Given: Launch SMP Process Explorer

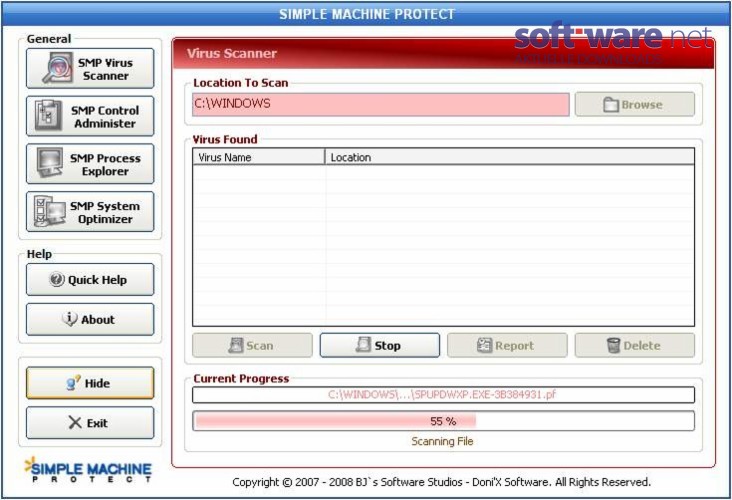Looking at the screenshot, I should [90, 164].
